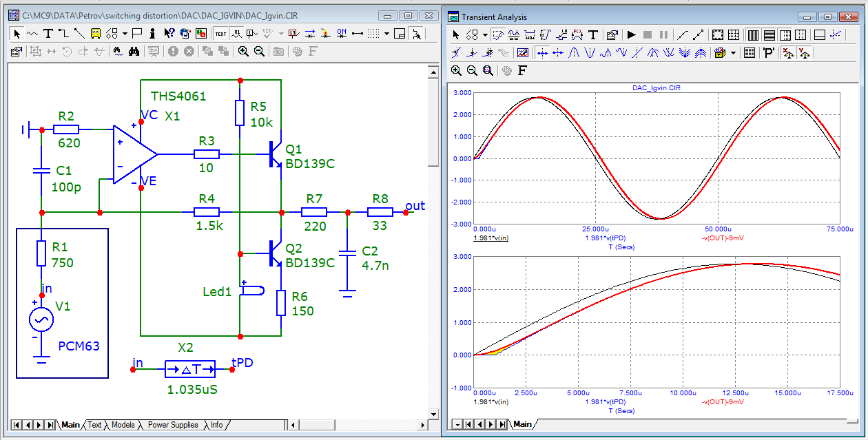Expand shapes dropdown in Transient Analysis toolbar

pos(485,35)
